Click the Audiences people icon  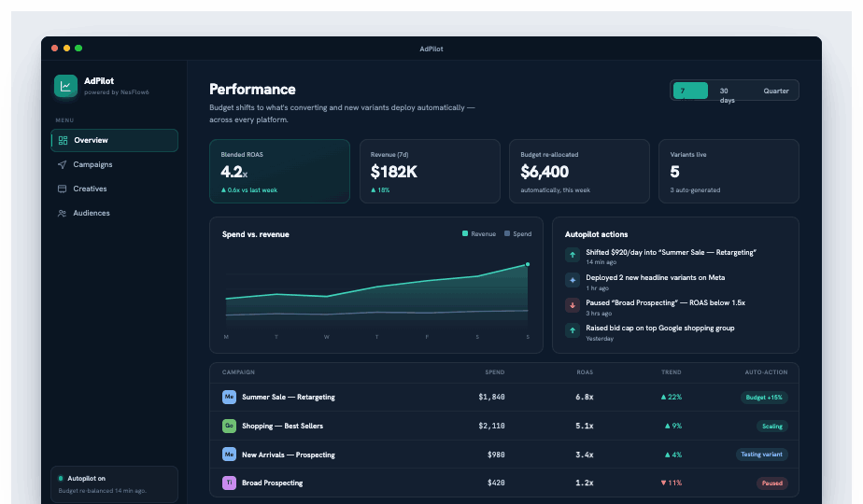click(x=63, y=213)
